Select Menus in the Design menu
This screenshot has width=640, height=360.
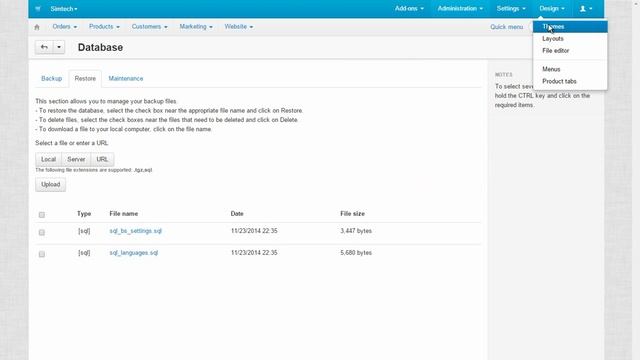coord(570,69)
